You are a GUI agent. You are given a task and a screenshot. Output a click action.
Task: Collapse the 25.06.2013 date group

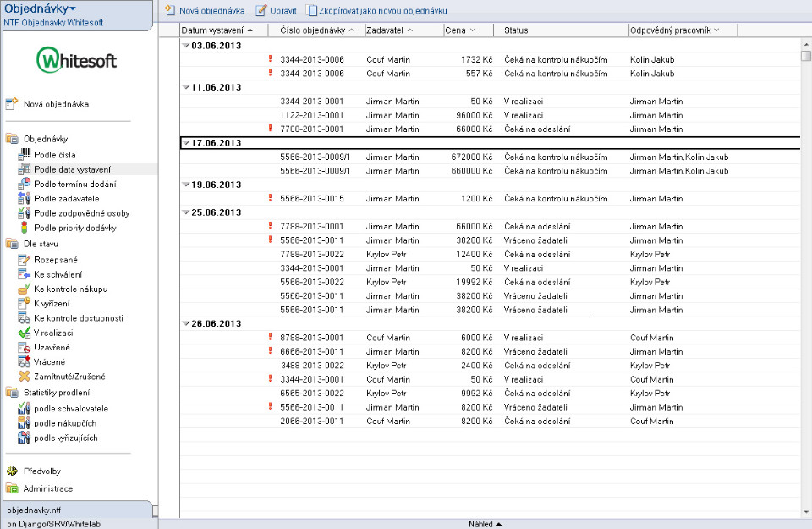point(186,212)
